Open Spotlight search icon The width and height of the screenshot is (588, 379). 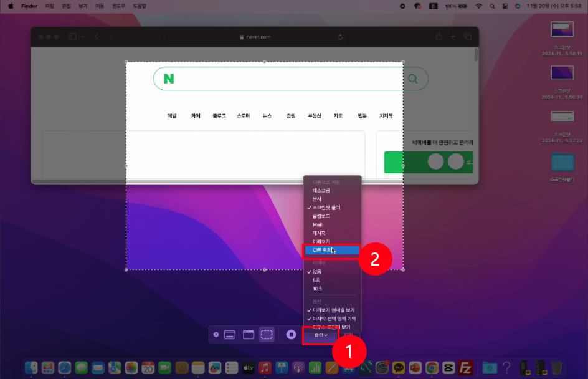(x=492, y=6)
